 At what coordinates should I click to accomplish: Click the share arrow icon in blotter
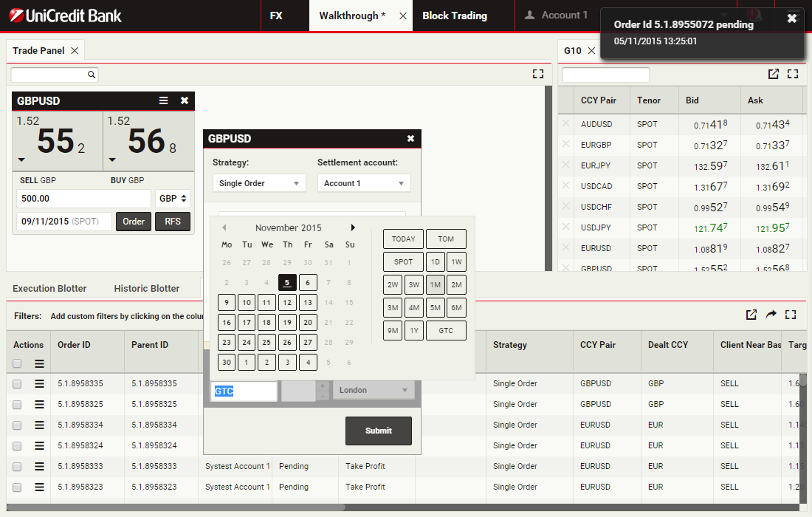pos(771,315)
